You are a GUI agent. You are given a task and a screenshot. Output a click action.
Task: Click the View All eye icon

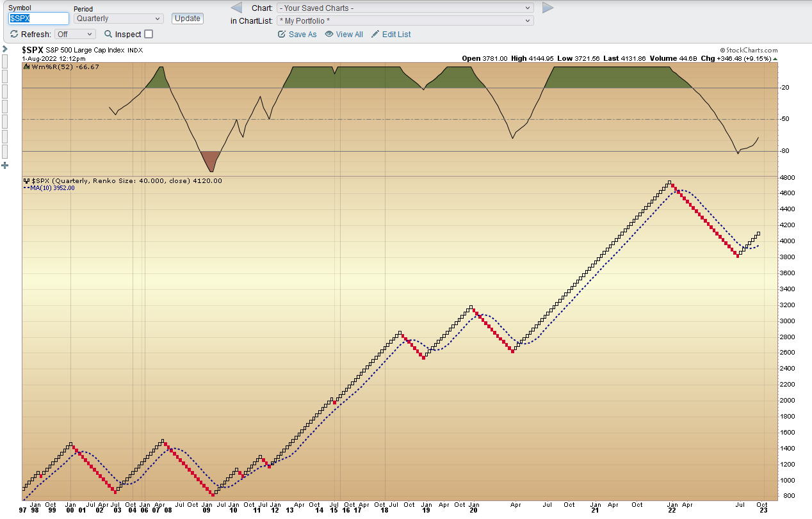pos(329,34)
